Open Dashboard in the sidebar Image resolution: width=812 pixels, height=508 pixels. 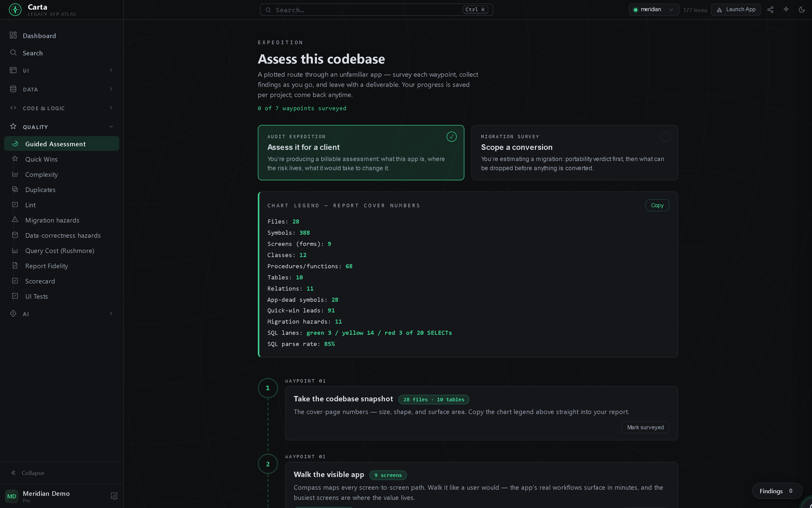[62, 36]
